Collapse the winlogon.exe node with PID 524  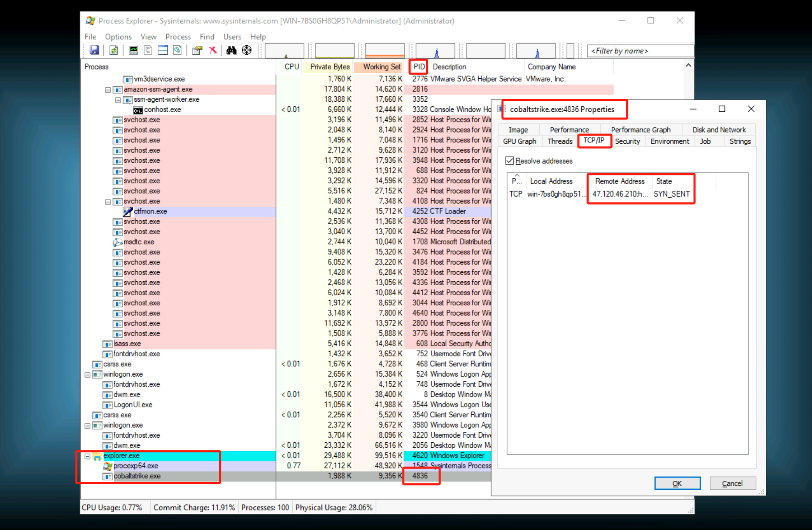point(87,375)
